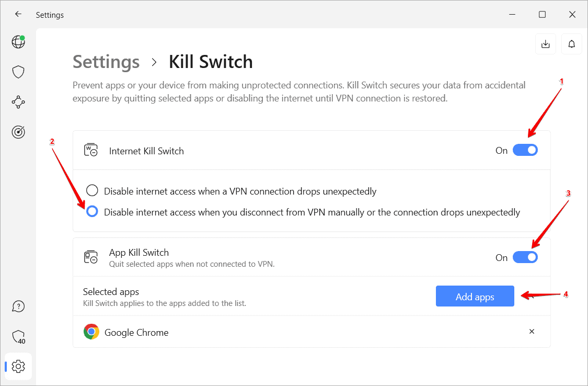Click the Settings breadcrumb link
Image resolution: width=588 pixels, height=386 pixels.
click(106, 62)
